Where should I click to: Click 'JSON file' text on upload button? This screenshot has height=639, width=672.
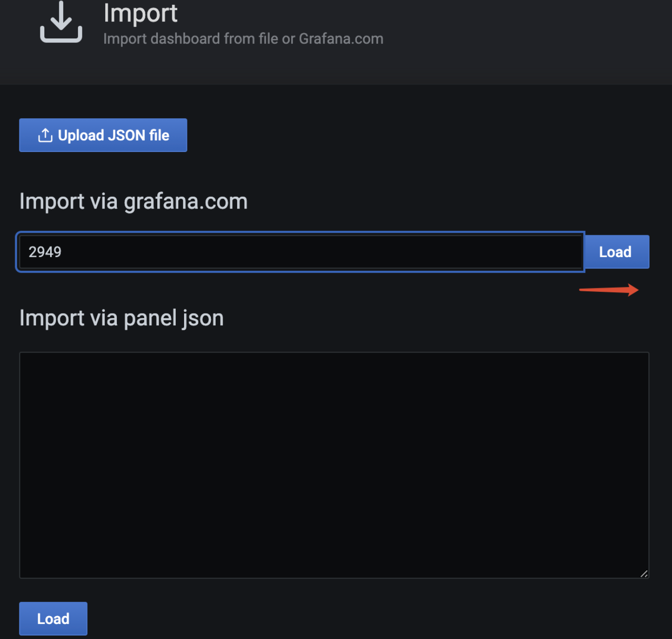click(138, 135)
